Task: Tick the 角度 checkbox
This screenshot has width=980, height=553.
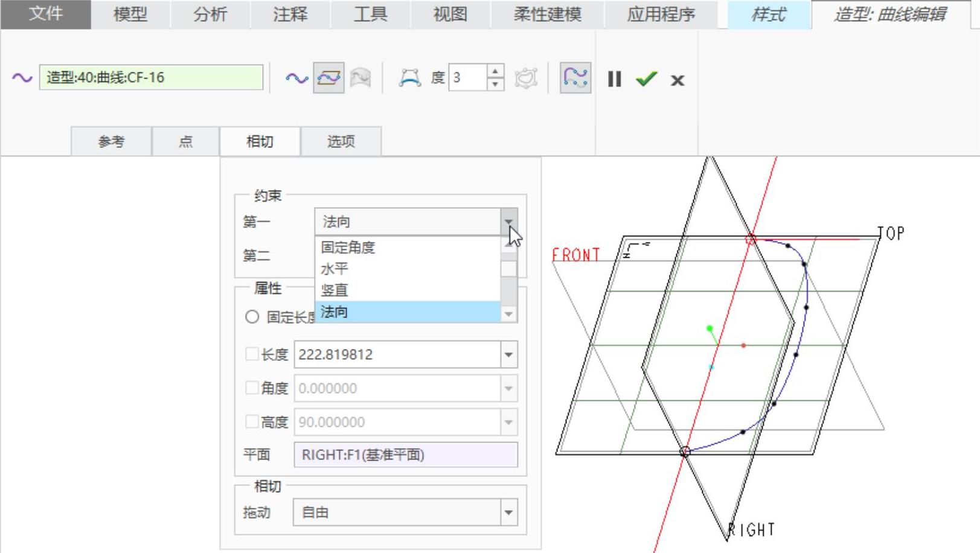Action: pos(252,388)
